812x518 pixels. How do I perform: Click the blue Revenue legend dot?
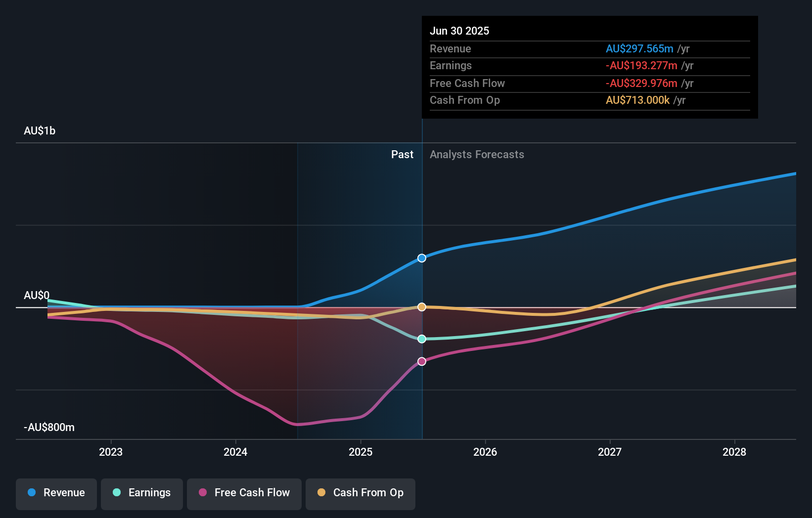[x=31, y=493]
